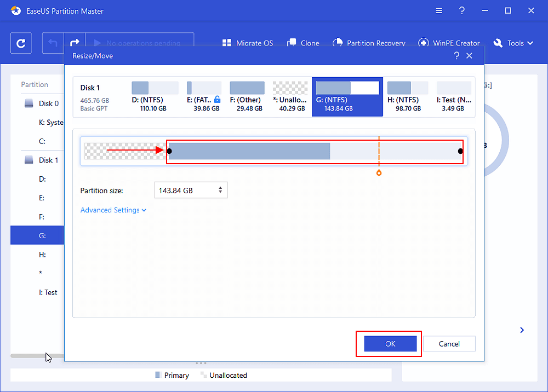This screenshot has height=392, width=548.
Task: Select F: in the left partition list
Action: [42, 217]
